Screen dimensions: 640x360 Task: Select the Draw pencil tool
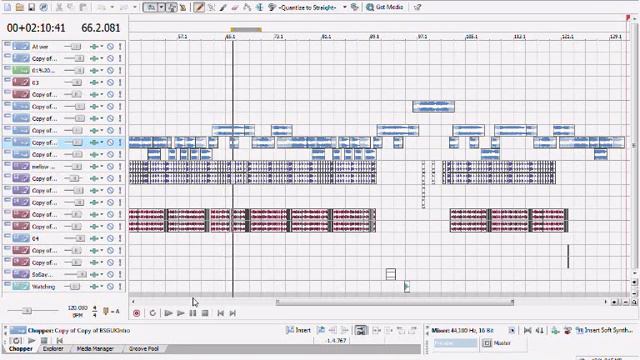point(199,7)
